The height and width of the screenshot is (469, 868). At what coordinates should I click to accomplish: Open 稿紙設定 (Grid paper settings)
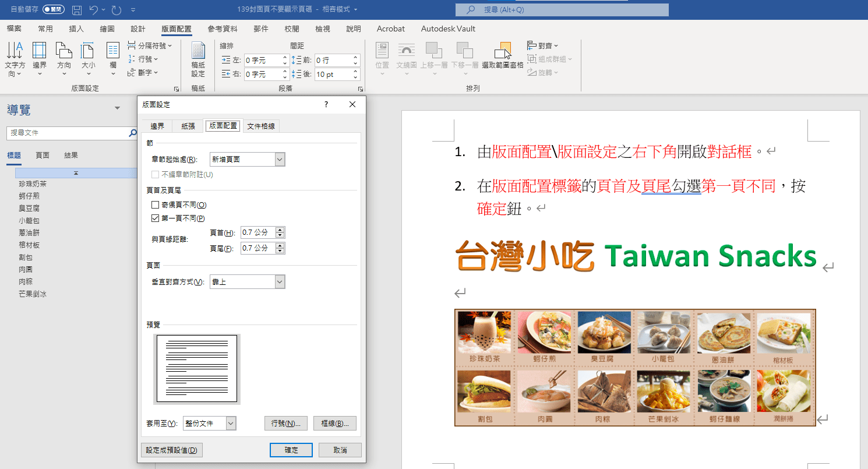point(197,58)
